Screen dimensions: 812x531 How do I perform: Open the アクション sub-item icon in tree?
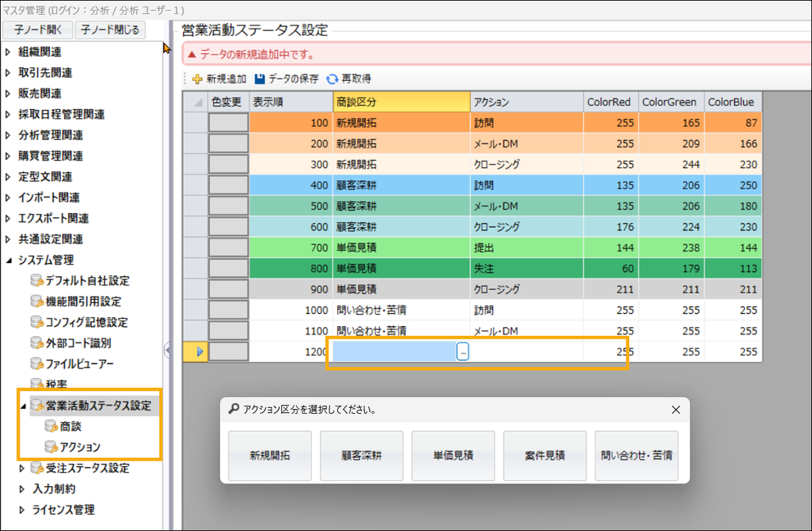tap(52, 447)
